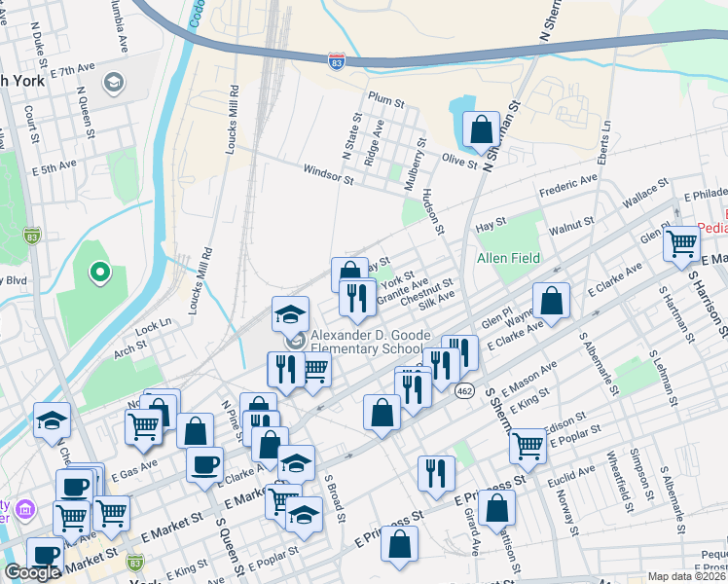728x584 pixels.
Task: Click the restaurant marker next to Granite Ave
Action: click(357, 299)
